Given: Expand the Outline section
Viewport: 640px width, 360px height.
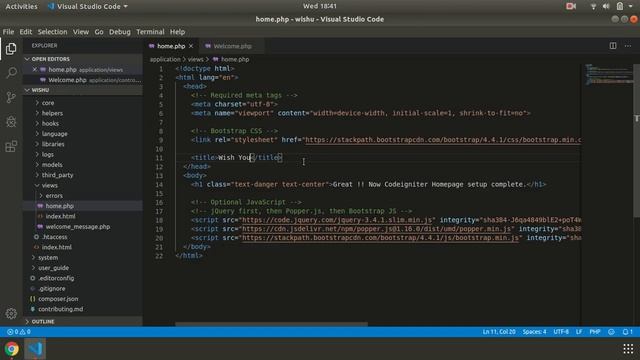Looking at the screenshot, I should coord(83,322).
